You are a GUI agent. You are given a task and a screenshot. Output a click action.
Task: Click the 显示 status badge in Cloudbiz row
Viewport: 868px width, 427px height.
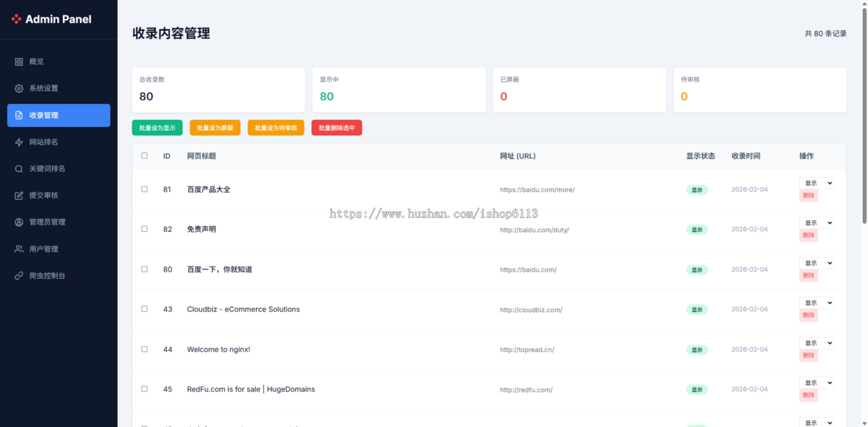coord(697,310)
